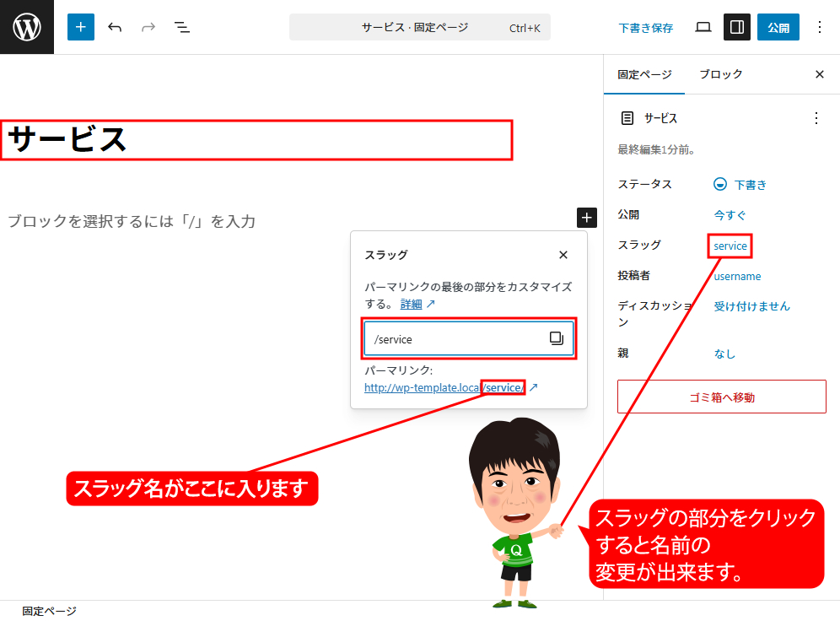Add a block using the black plus icon

(586, 218)
